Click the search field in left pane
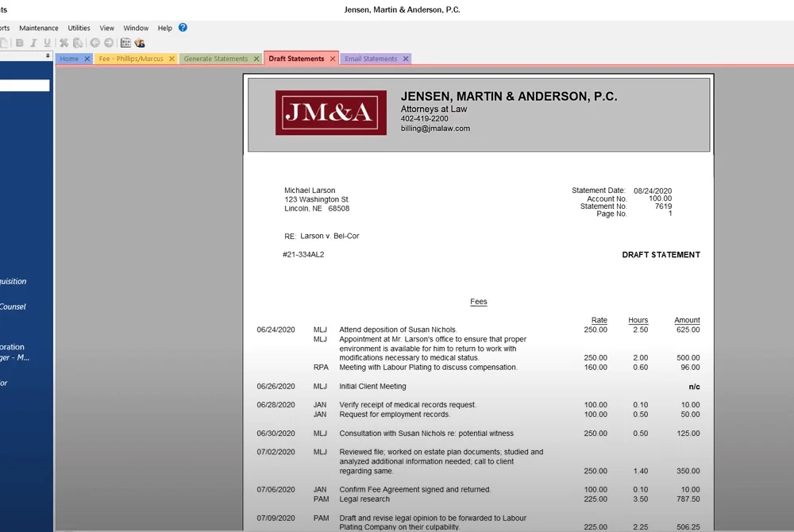 (25, 85)
